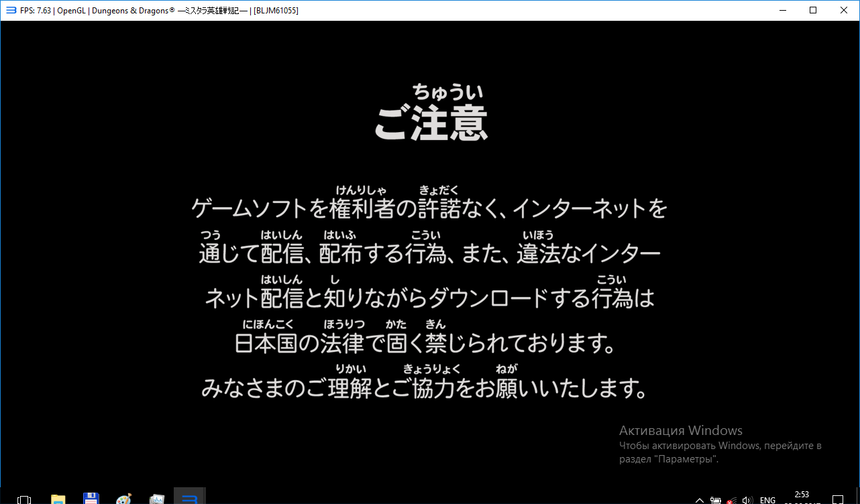Open Task View on the taskbar

click(24, 499)
